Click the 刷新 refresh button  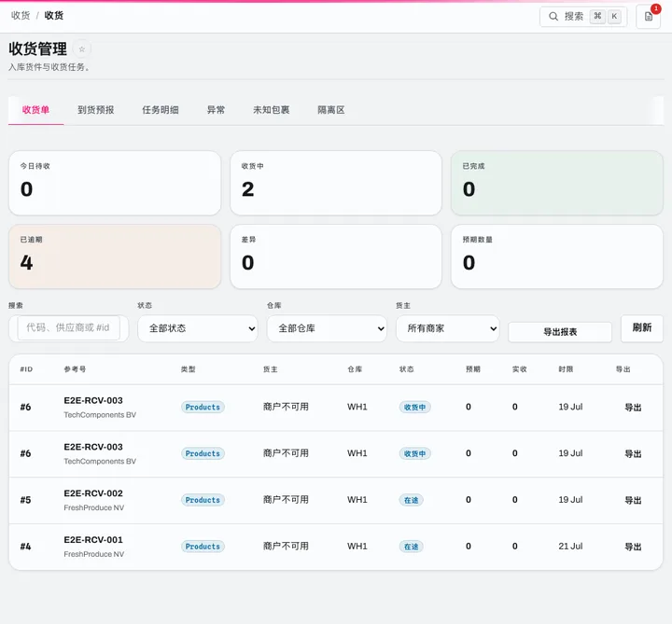[642, 328]
